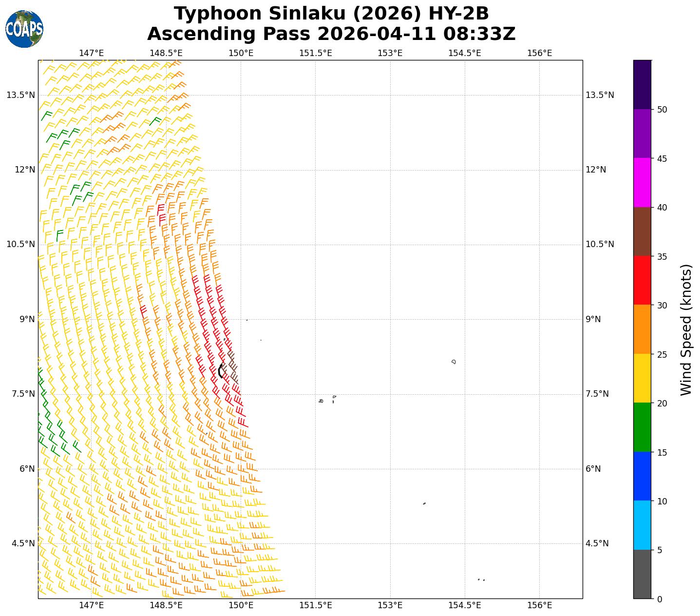Click the small island outline near 154.5°E, 8°N
Image resolution: width=700 pixels, height=616 pixels.
click(454, 362)
